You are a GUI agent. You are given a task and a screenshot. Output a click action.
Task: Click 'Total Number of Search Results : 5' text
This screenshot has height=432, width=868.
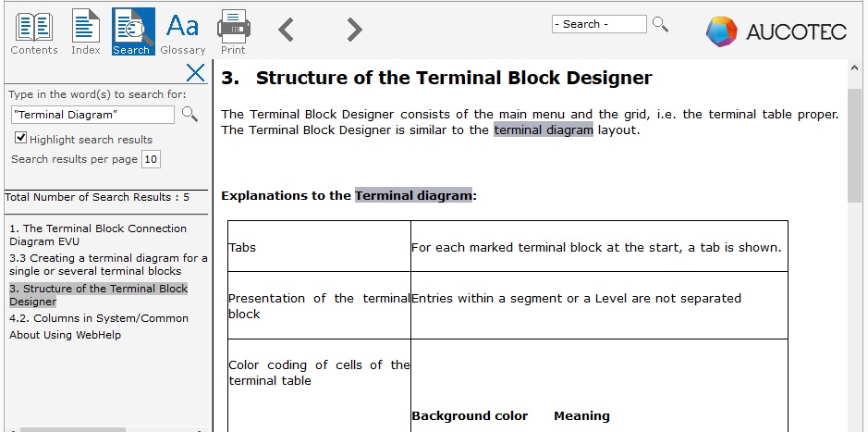tap(97, 197)
